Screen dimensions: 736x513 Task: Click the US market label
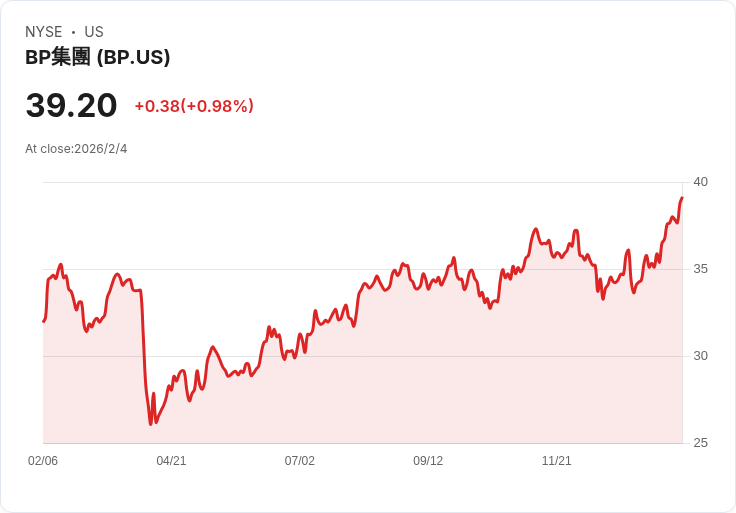pyautogui.click(x=94, y=32)
